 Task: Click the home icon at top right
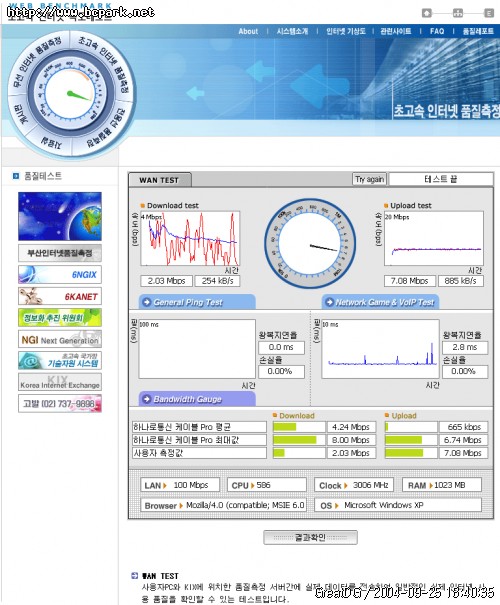click(427, 13)
